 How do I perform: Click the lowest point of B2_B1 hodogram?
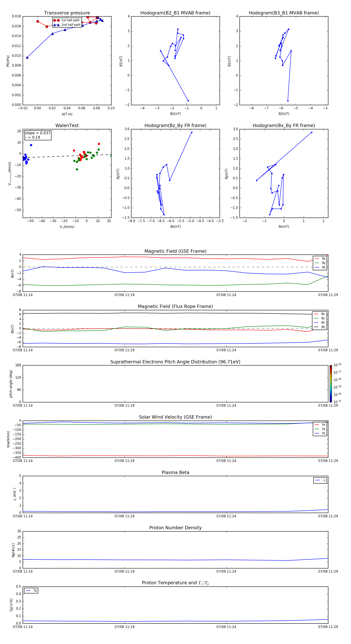[x=188, y=101]
